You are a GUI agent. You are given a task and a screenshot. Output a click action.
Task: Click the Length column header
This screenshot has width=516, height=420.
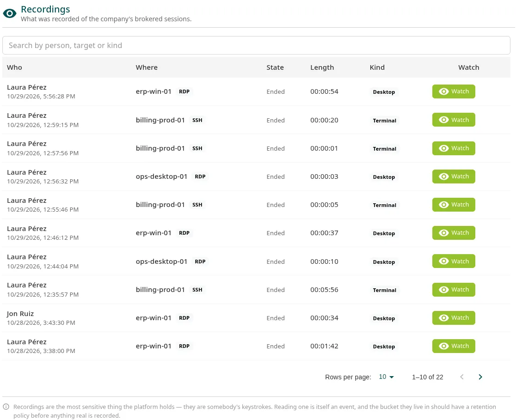[x=322, y=67]
